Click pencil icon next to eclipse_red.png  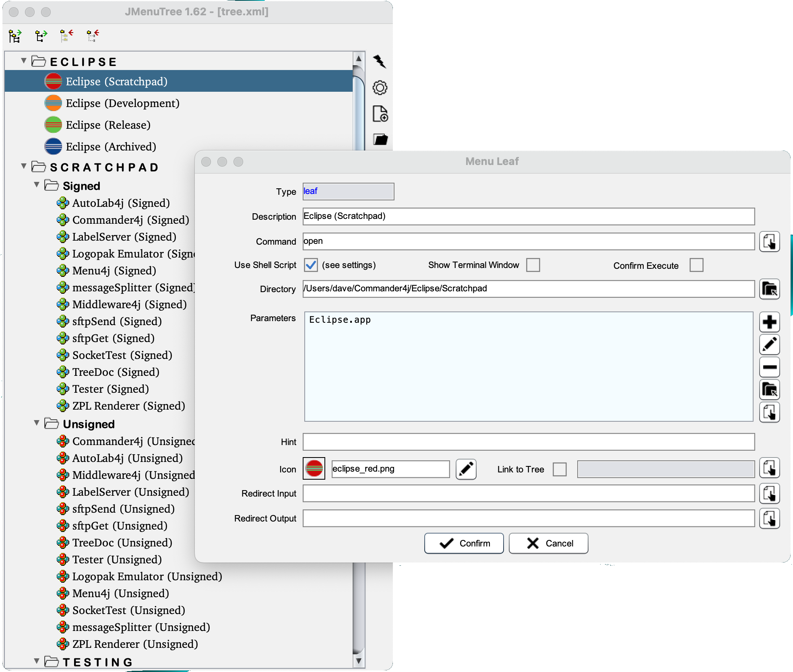[x=466, y=469]
